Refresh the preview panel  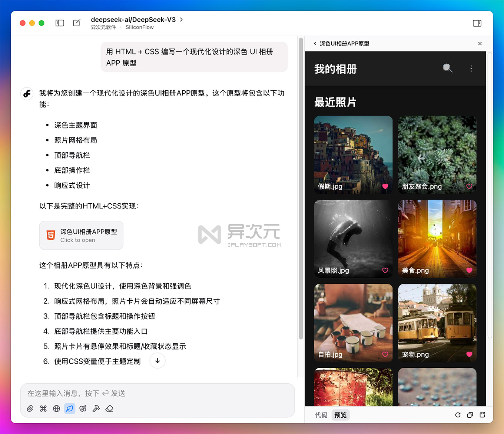coord(458,415)
